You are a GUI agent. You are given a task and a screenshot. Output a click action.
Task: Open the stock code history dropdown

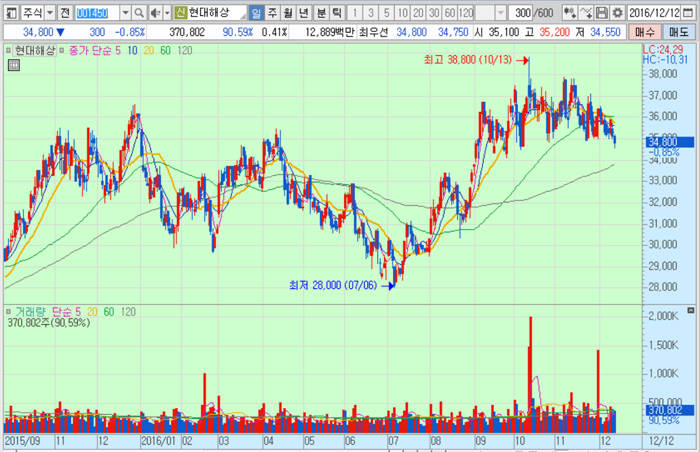pos(125,13)
